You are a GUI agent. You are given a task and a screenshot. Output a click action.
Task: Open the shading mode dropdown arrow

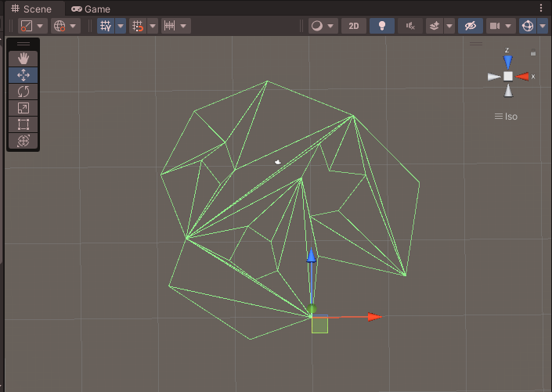point(330,26)
